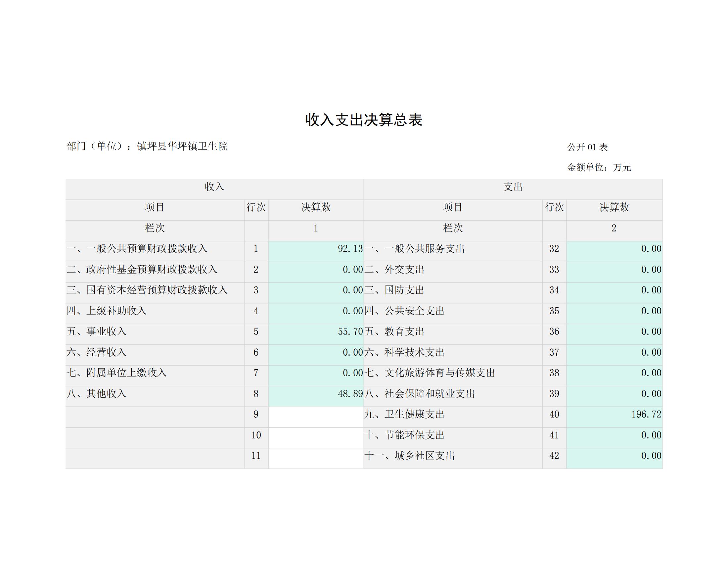
Task: Click the empty value cell of row 11
Action: (316, 458)
